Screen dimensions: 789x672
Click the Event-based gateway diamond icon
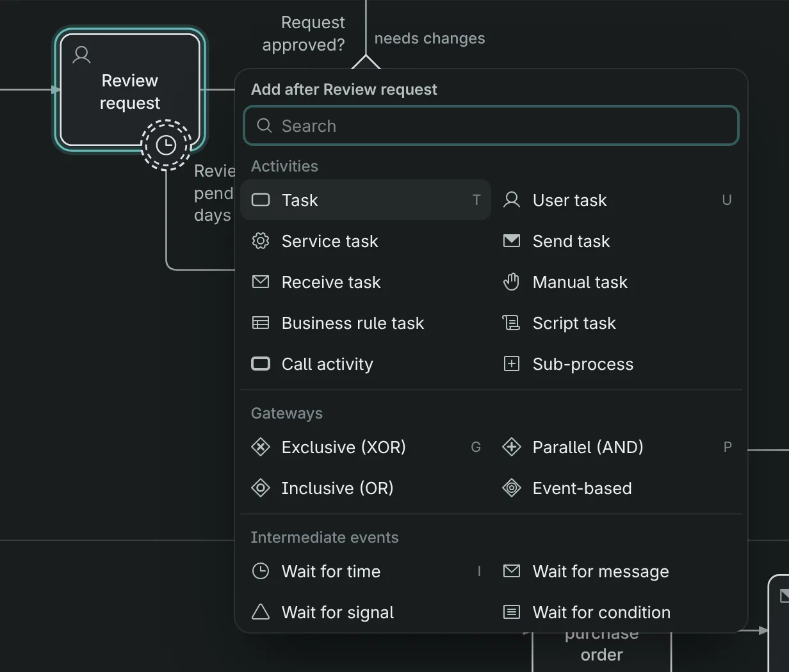tap(512, 488)
